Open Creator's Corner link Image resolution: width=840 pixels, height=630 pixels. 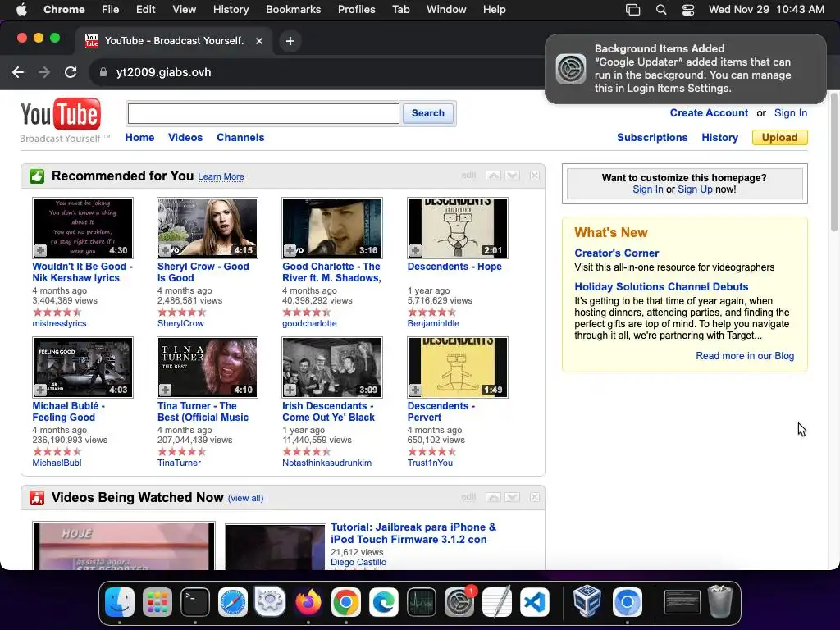617,253
